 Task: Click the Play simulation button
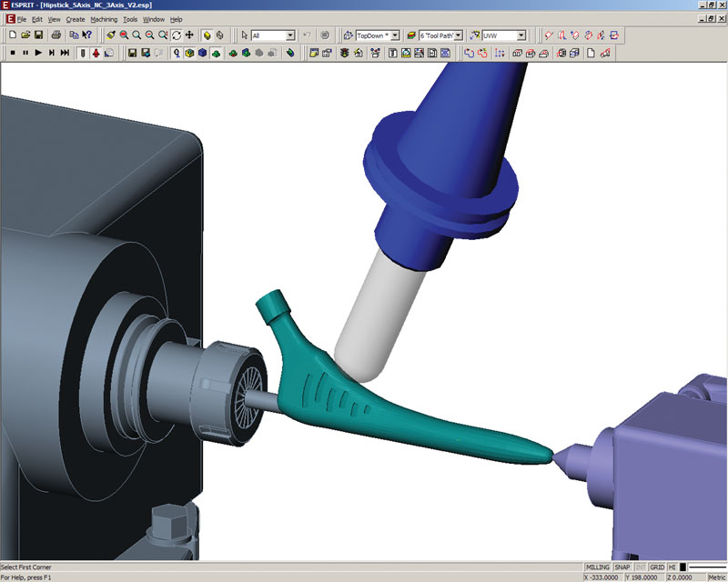pos(37,54)
